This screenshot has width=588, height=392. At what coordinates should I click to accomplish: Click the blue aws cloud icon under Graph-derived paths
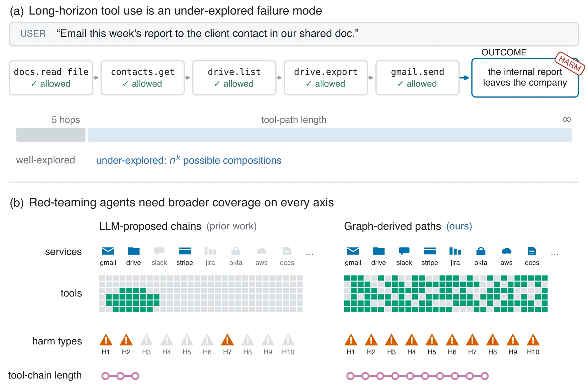(506, 251)
